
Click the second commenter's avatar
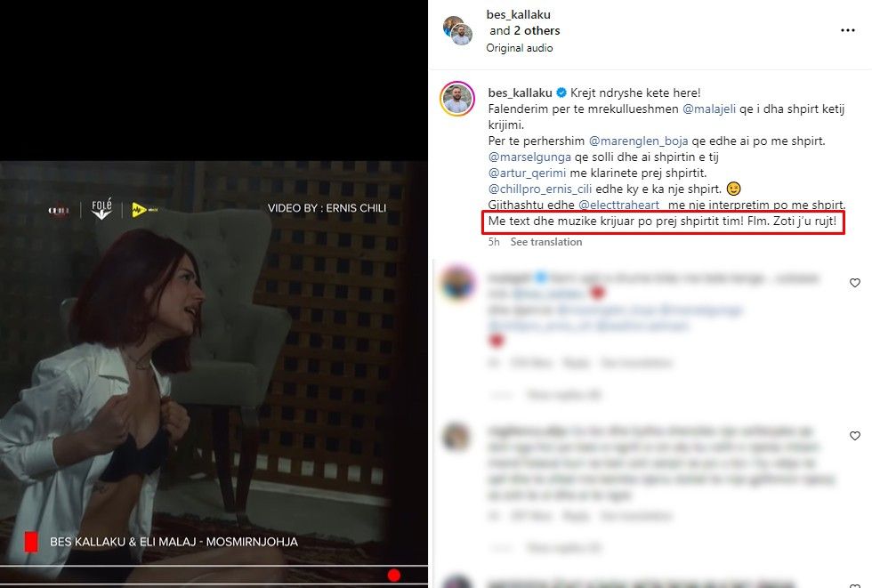tap(457, 436)
